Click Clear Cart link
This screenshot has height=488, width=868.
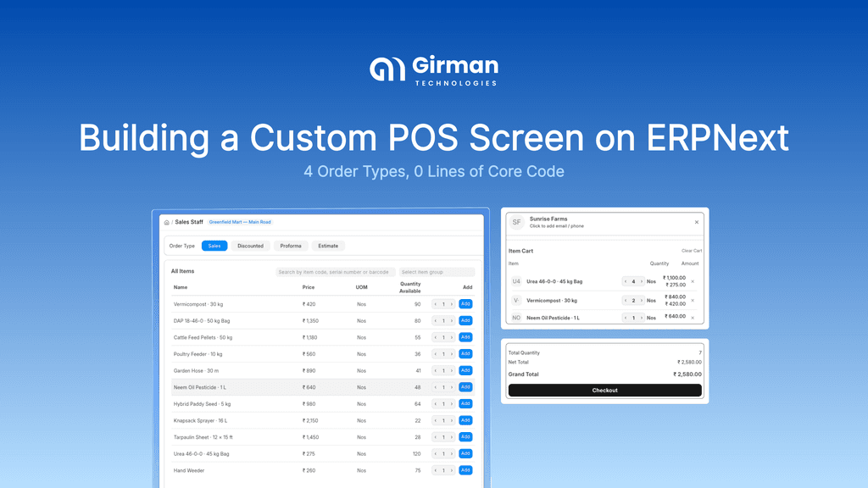coord(692,251)
